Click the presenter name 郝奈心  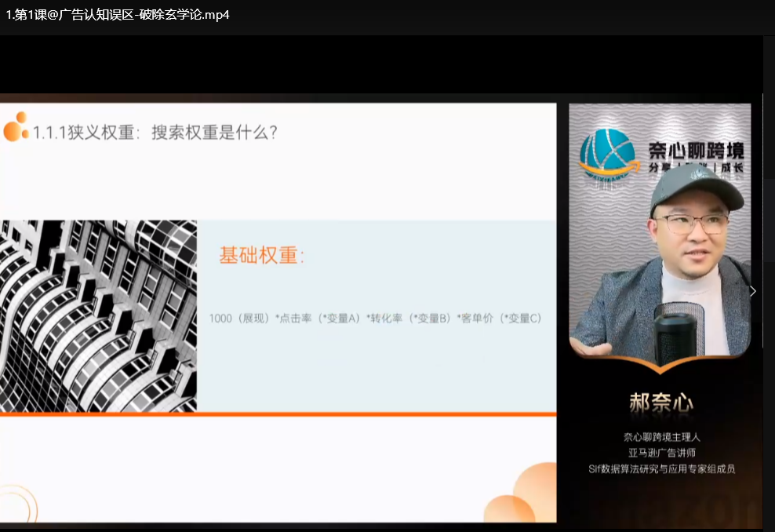point(661,403)
